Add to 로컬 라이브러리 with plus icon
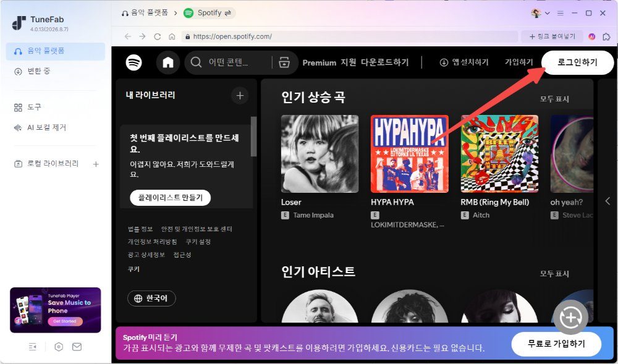The width and height of the screenshot is (618, 364). [96, 164]
